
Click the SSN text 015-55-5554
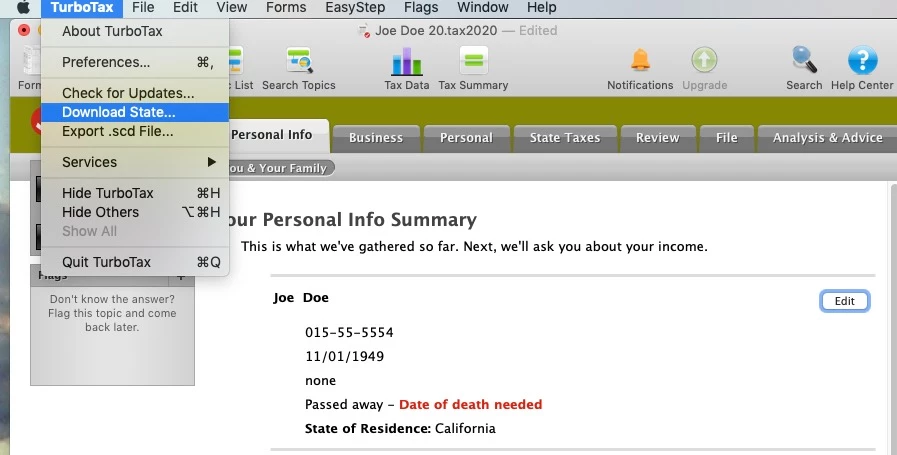point(349,333)
